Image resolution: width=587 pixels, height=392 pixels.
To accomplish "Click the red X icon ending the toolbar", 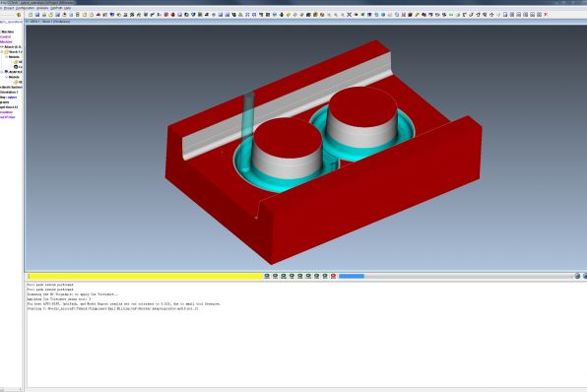I will point(546,15).
